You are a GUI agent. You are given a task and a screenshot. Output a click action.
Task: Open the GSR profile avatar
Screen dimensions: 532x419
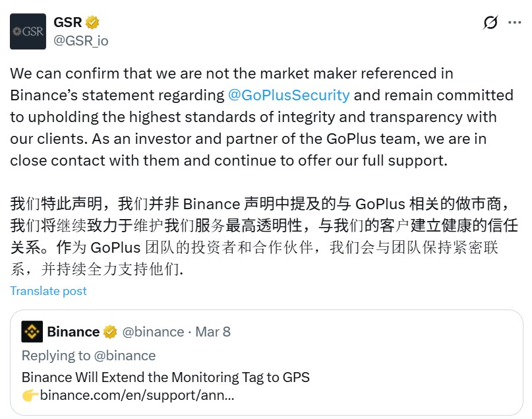(28, 31)
